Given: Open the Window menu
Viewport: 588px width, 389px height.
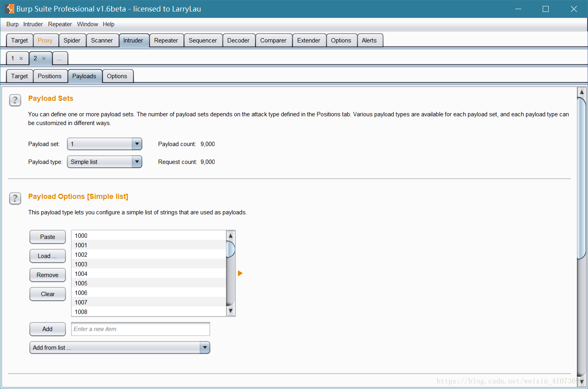Looking at the screenshot, I should click(87, 24).
